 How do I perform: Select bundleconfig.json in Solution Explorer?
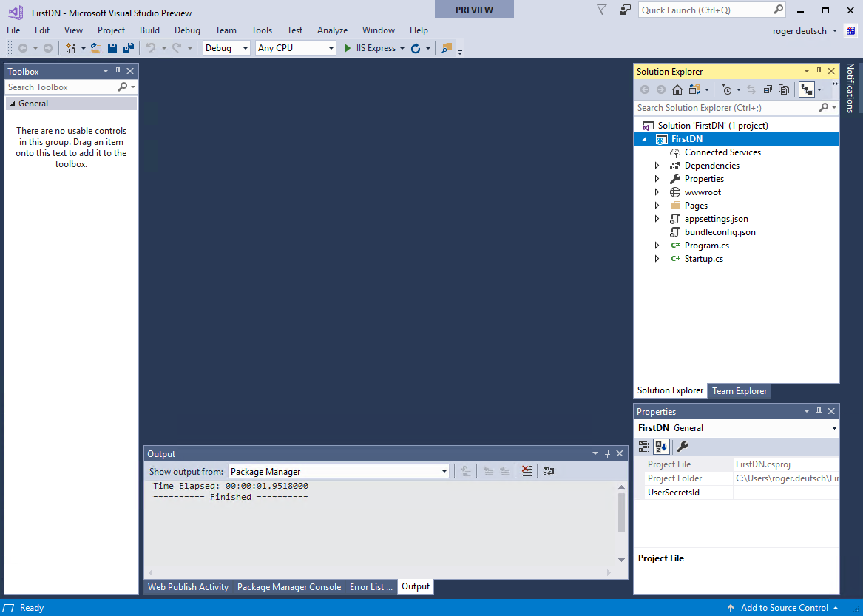(720, 232)
